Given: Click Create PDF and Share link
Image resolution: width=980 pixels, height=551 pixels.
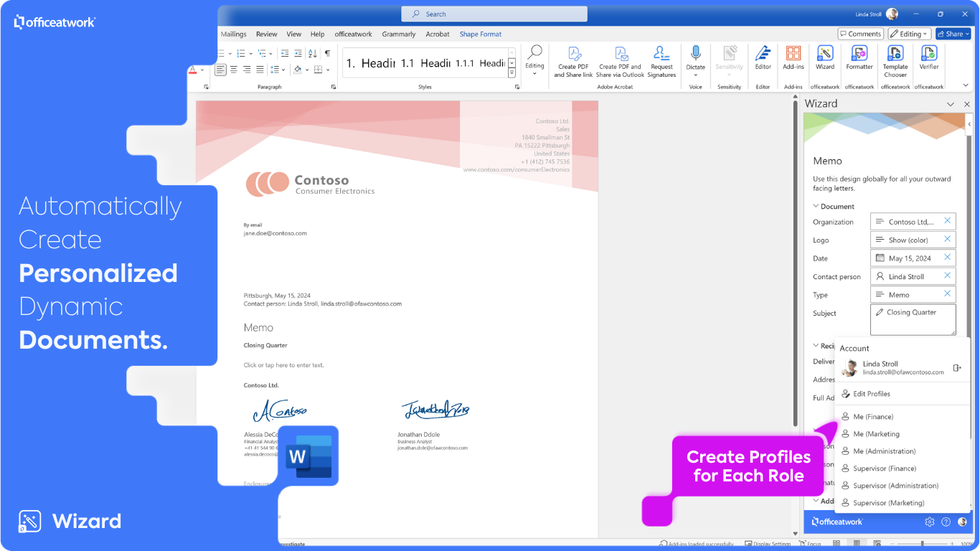Looking at the screenshot, I should point(573,61).
